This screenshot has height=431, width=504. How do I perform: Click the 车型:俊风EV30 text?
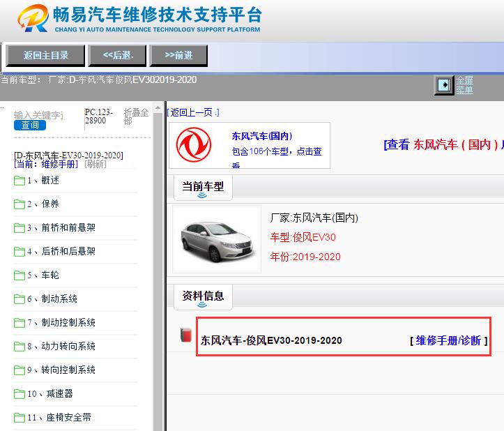tap(303, 237)
